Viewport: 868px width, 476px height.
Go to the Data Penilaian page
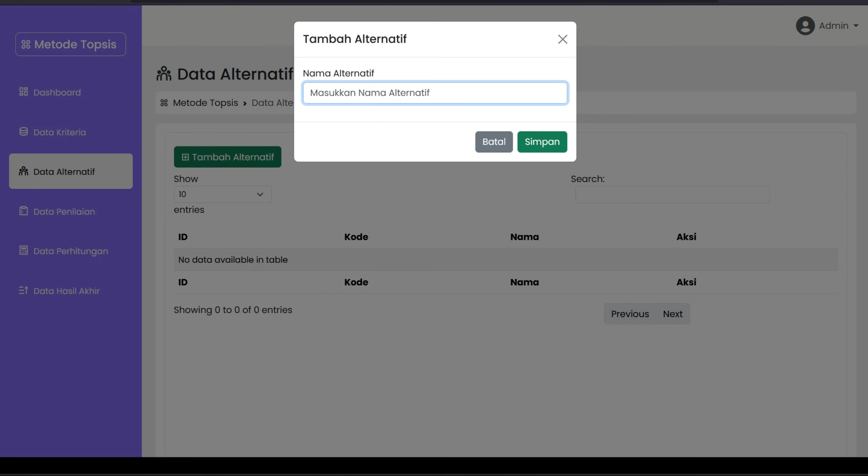pos(71,212)
